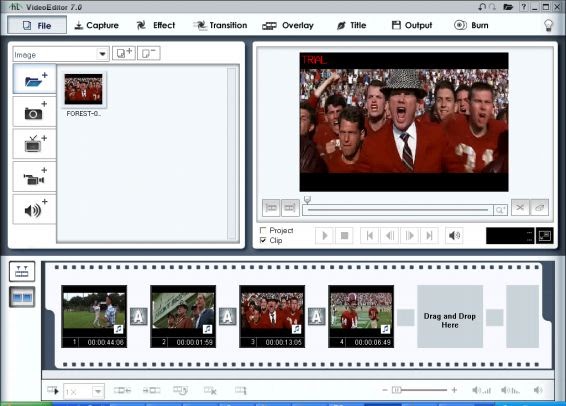The width and height of the screenshot is (566, 406).
Task: Click transition A between clips 3 and 4
Action: [317, 317]
